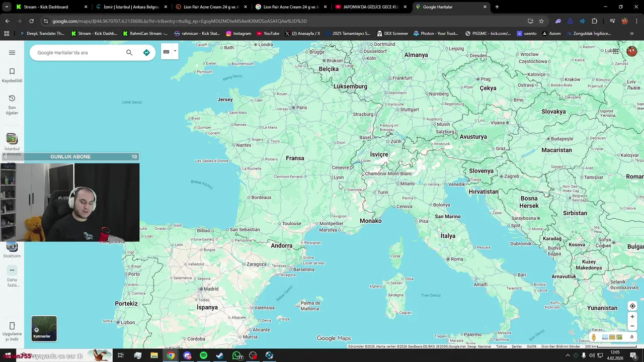Open the bookmarks apps grid icon
The image size is (644, 362).
tap(7, 34)
